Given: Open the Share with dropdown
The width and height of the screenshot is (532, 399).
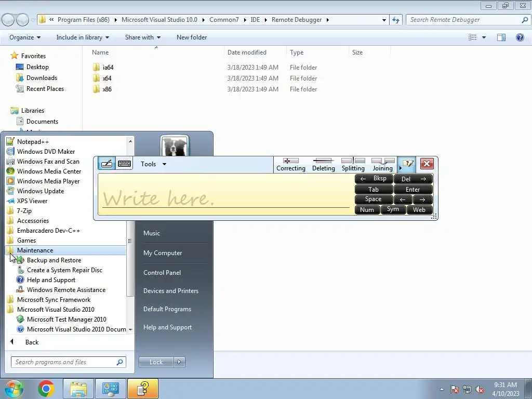Looking at the screenshot, I should pos(142,37).
